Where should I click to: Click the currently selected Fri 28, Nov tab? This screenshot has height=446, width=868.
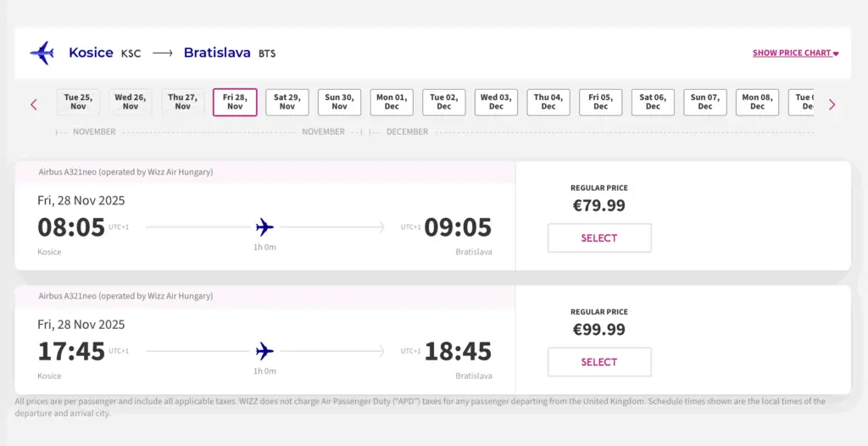click(x=235, y=102)
